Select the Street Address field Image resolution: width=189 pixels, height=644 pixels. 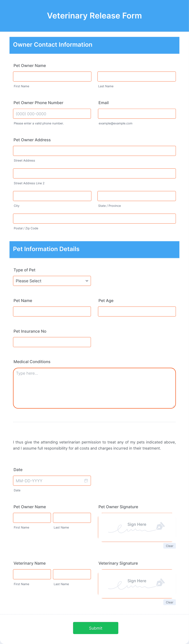(x=94, y=151)
